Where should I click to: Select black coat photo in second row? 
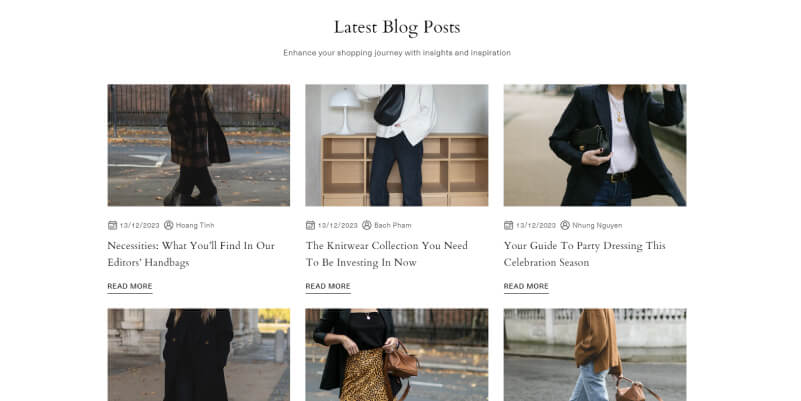click(x=199, y=355)
